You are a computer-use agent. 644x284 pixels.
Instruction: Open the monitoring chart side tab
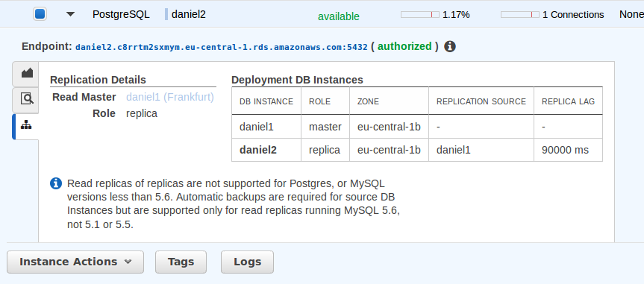27,74
